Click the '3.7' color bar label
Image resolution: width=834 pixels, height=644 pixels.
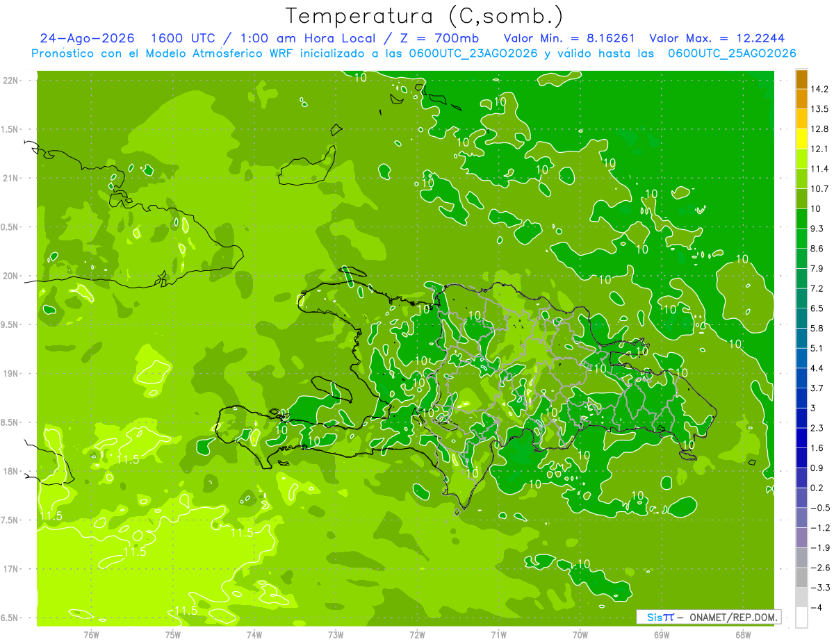pyautogui.click(x=817, y=388)
